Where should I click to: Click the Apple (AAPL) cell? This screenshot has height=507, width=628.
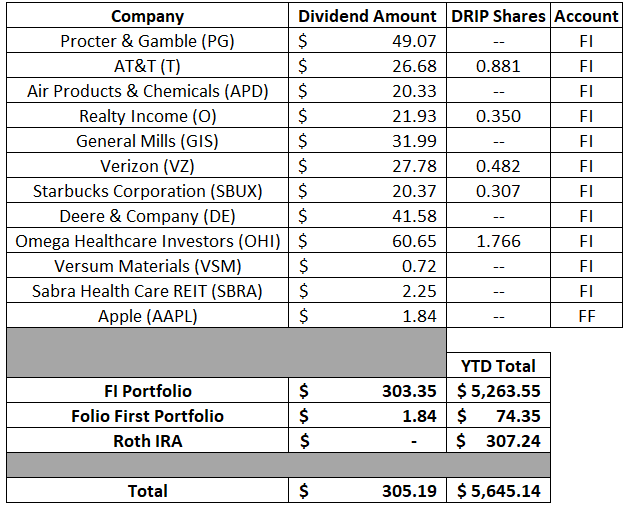point(147,316)
